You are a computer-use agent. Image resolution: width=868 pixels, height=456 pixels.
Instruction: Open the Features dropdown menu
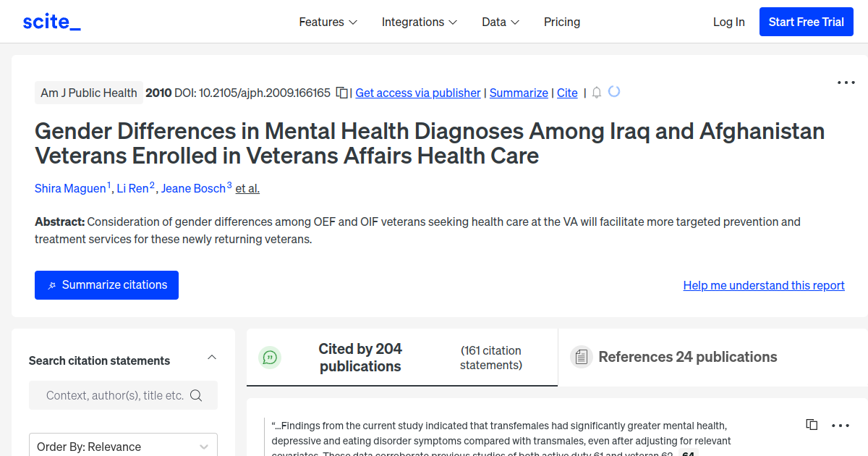point(328,22)
